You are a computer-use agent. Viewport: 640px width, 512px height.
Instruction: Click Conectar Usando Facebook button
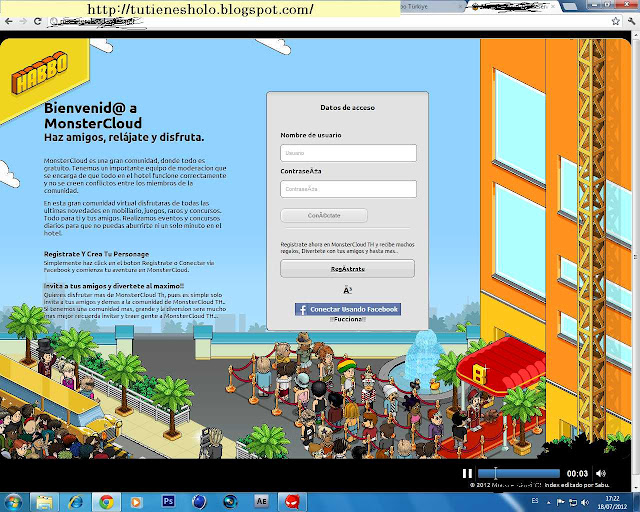tap(348, 309)
